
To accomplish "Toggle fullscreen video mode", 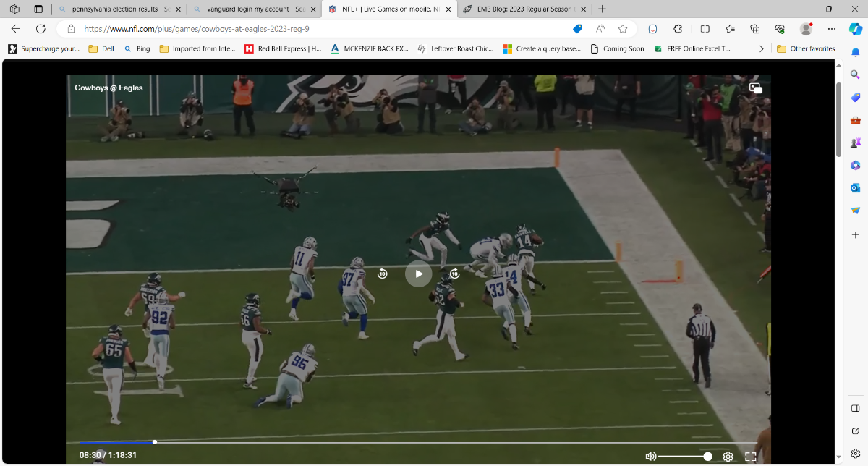I will point(750,456).
